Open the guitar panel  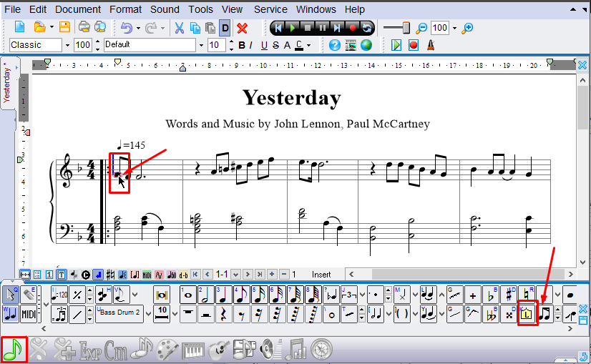tap(219, 349)
